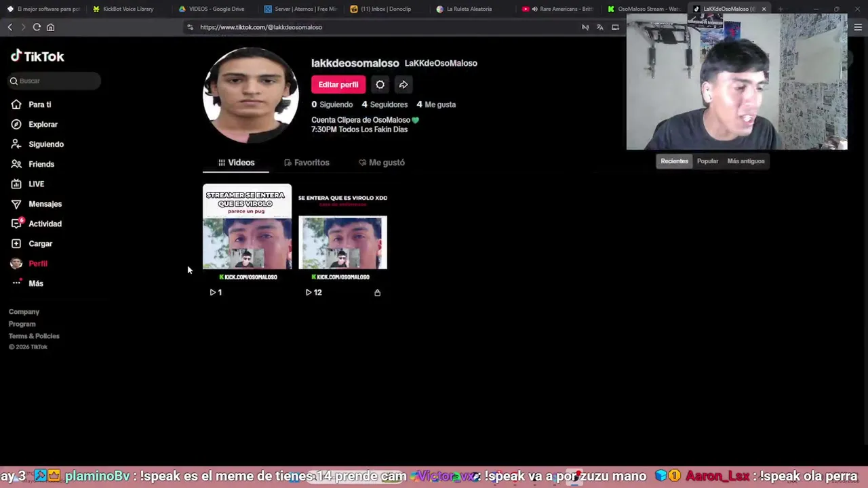The height and width of the screenshot is (488, 868).
Task: Click the TikTok logo
Action: click(37, 56)
